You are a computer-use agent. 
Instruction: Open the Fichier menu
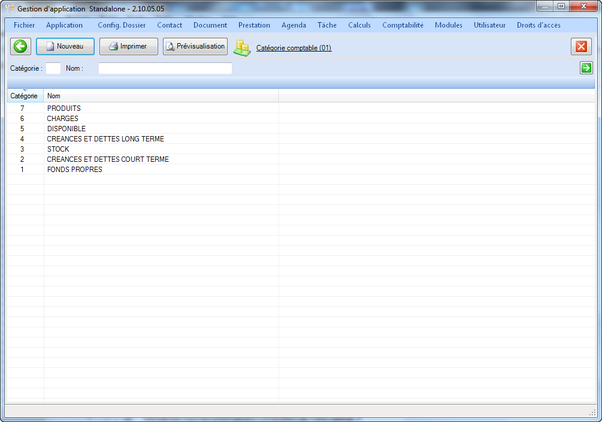pyautogui.click(x=25, y=24)
